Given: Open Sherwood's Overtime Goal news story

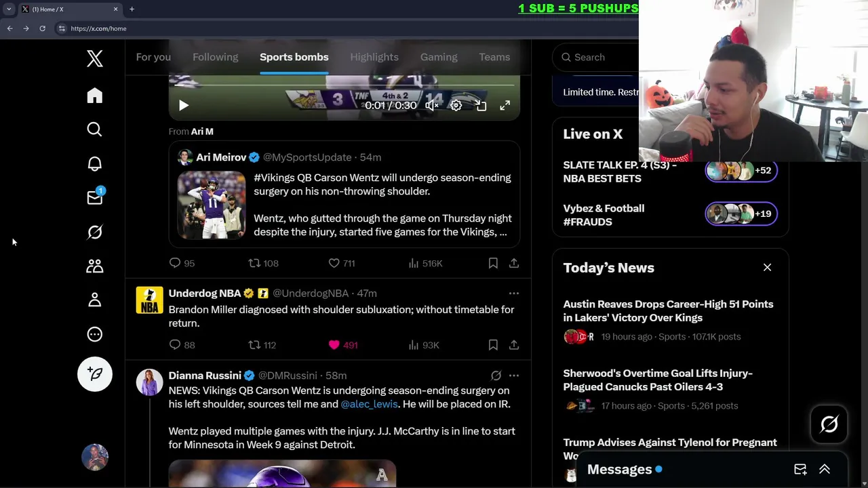Looking at the screenshot, I should [658, 380].
